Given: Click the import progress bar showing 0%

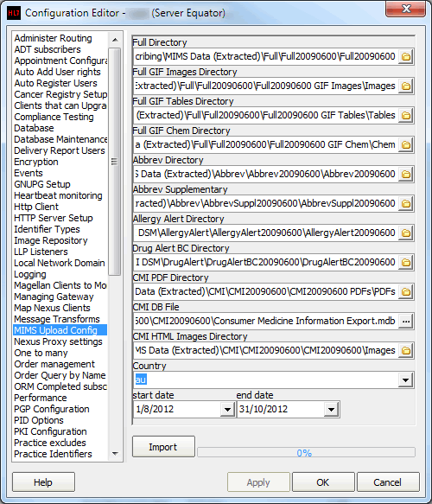Looking at the screenshot, I should (x=306, y=453).
